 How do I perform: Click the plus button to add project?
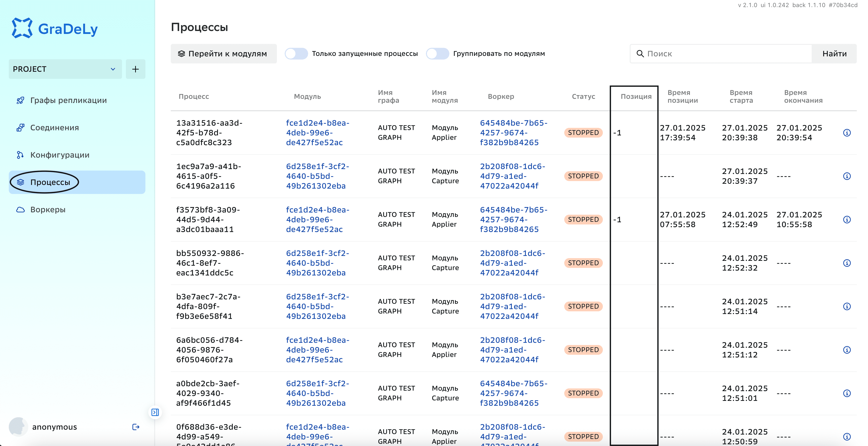tap(135, 69)
